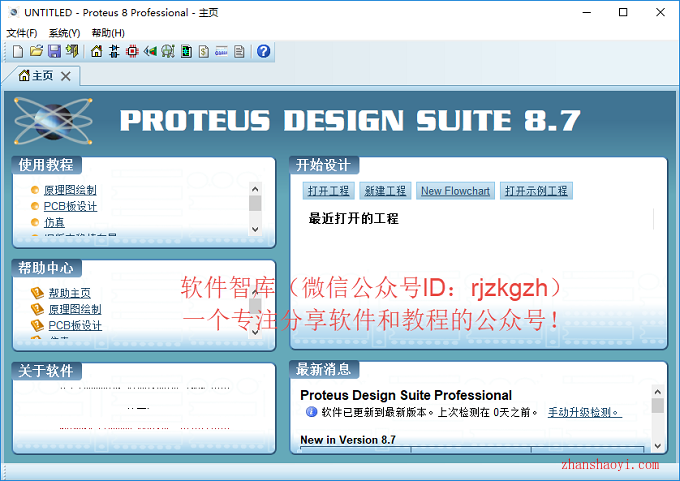Click the Home Page house toolbar icon
This screenshot has width=680, height=481.
(x=96, y=51)
